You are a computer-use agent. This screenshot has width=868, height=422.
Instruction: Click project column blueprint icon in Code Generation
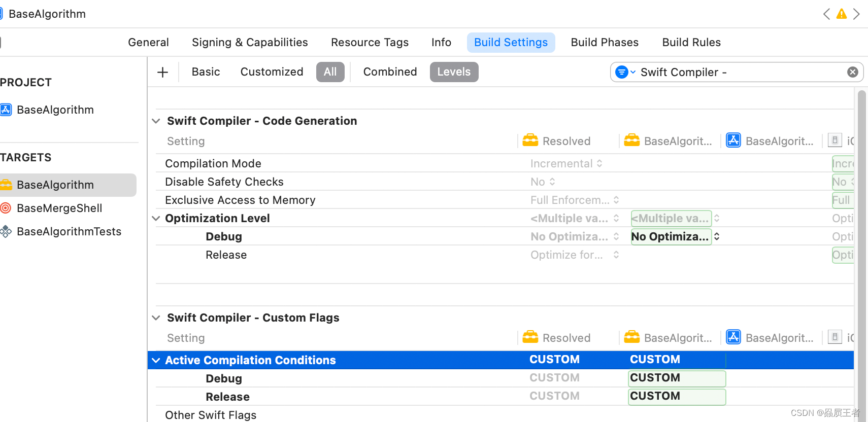733,140
